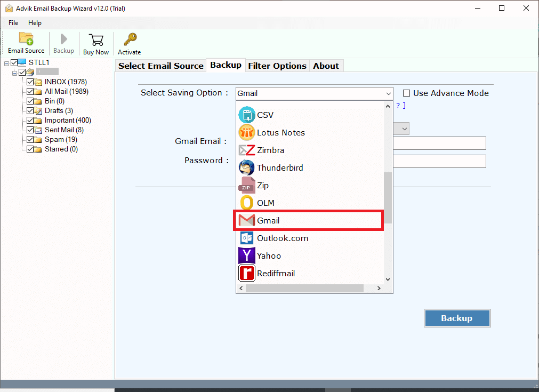539x392 pixels.
Task: Open the partially hidden dropdown behind list
Action: [401, 129]
